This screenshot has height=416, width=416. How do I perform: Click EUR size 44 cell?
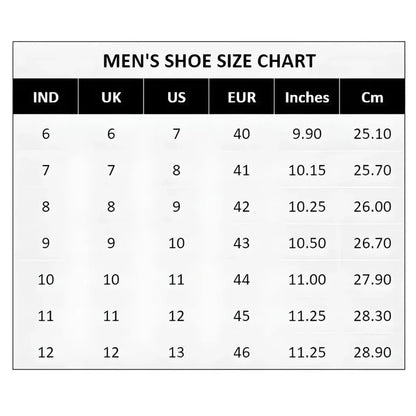coord(242,279)
